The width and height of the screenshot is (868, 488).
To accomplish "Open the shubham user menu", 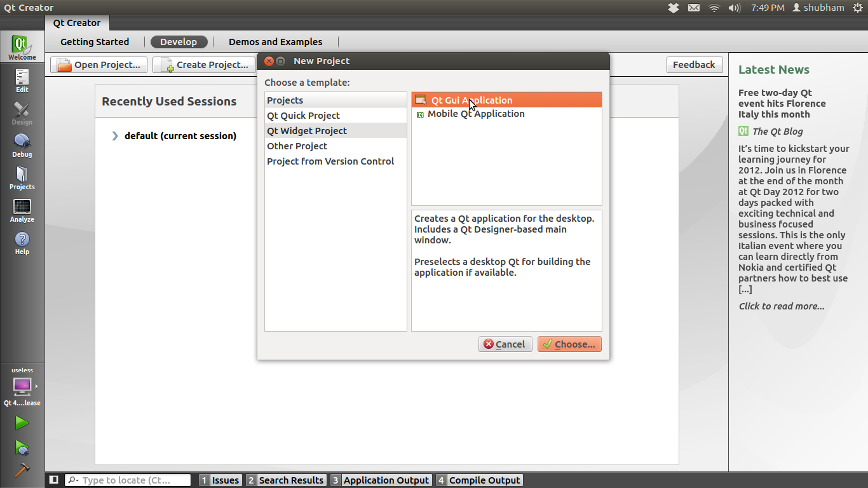I will (x=818, y=8).
